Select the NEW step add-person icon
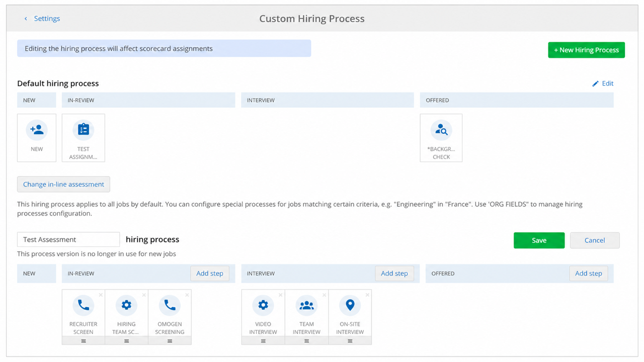Viewport: 644px width, 362px height. (37, 130)
